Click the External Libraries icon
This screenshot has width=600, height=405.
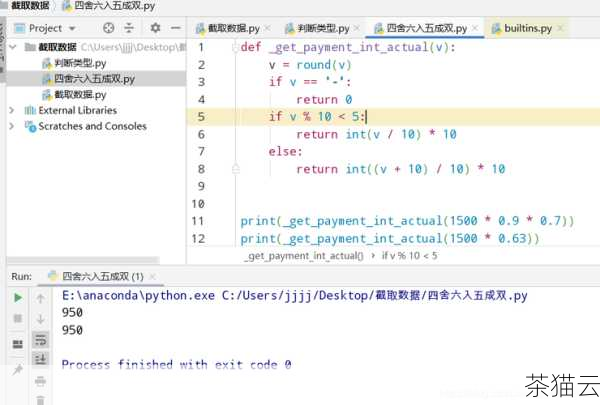30,110
